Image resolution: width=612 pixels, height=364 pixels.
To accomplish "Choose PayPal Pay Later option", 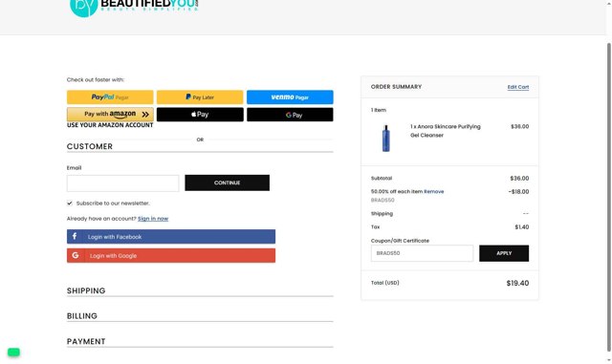I will 200,97.
